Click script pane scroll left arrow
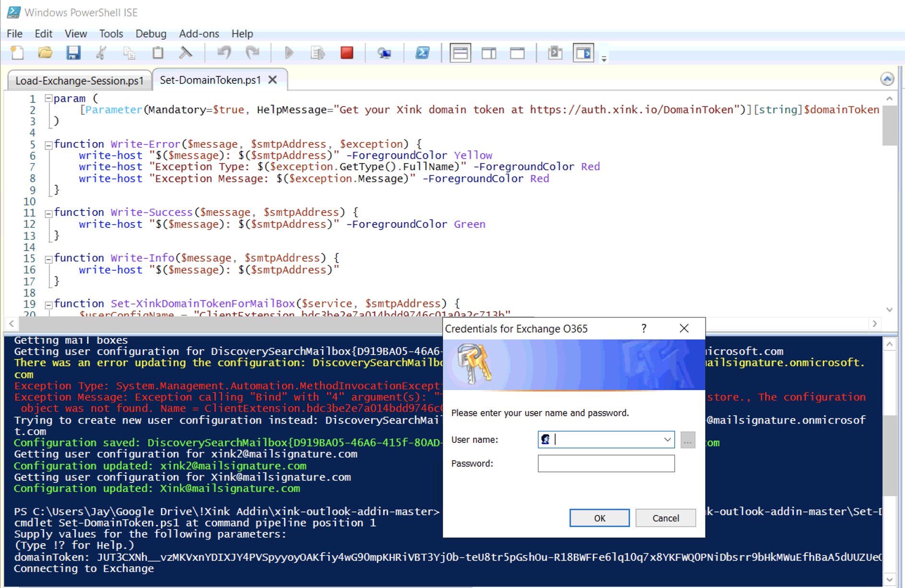Viewport: 905px width, 588px height. click(x=12, y=324)
